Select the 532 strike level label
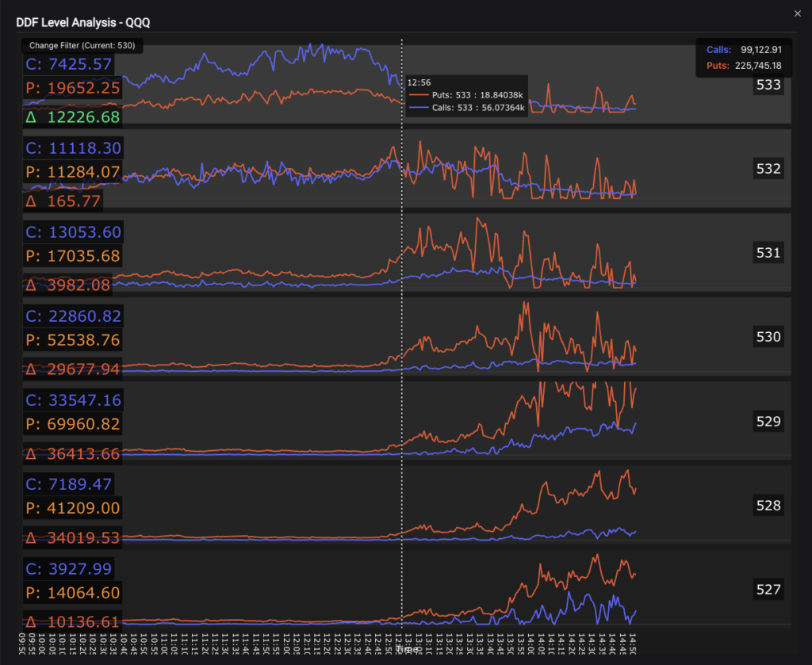The height and width of the screenshot is (665, 812). pyautogui.click(x=768, y=169)
